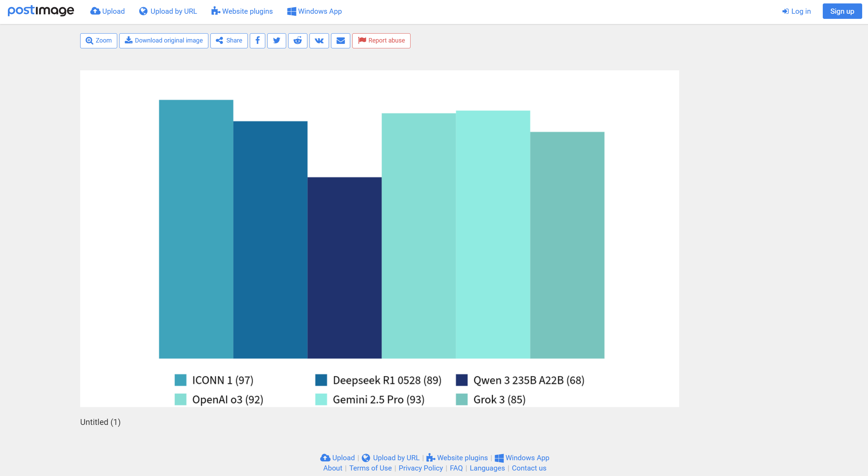
Task: Click the OpenAI o3 (92) legend label
Action: click(x=228, y=400)
